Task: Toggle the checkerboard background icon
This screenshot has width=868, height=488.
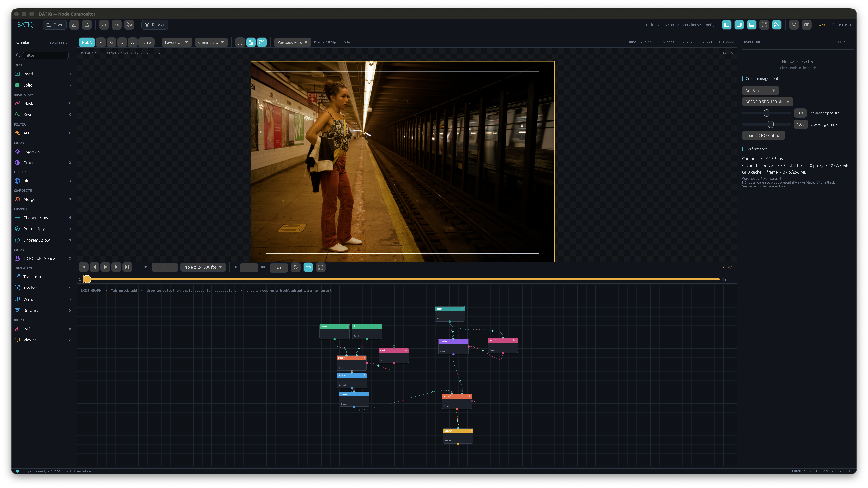Action: coord(251,42)
